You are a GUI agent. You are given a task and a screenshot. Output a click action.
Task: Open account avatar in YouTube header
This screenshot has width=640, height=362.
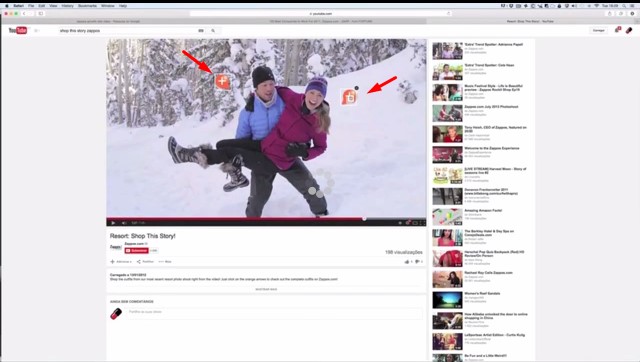629,30
